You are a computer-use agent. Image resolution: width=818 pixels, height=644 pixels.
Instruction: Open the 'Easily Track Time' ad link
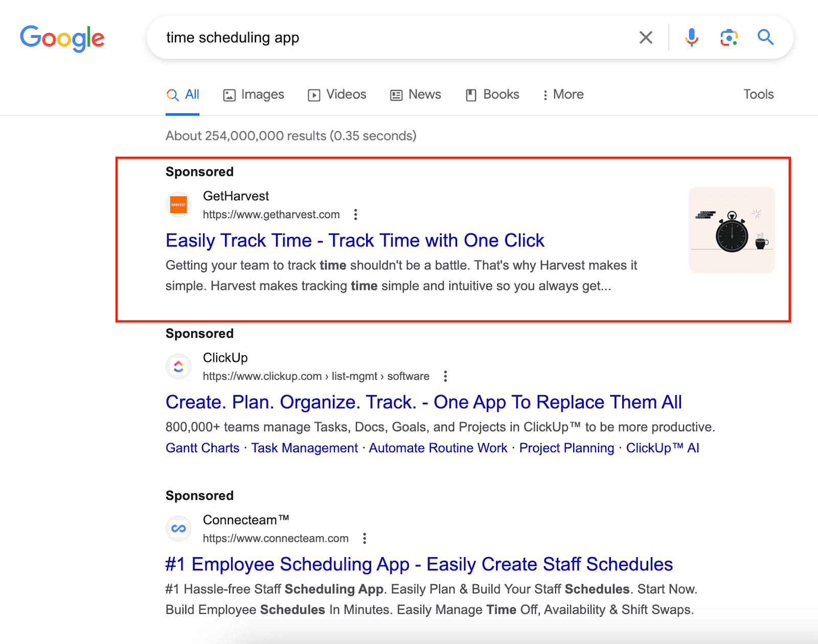coord(355,240)
